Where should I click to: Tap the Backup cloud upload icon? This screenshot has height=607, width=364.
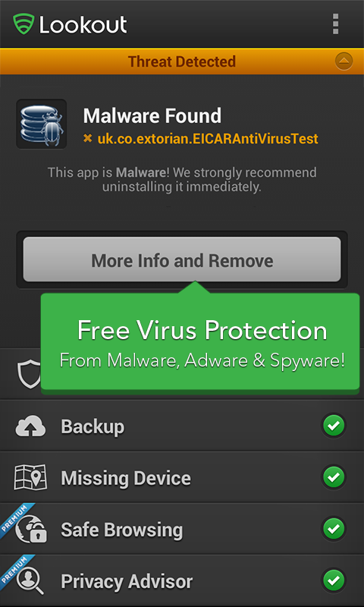point(30,426)
